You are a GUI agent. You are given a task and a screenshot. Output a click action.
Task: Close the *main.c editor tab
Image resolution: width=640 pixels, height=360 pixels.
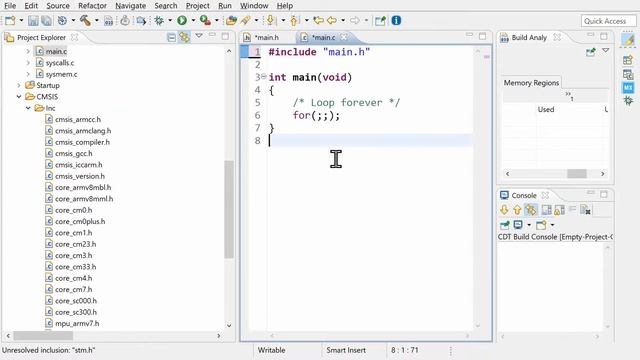[x=344, y=37]
